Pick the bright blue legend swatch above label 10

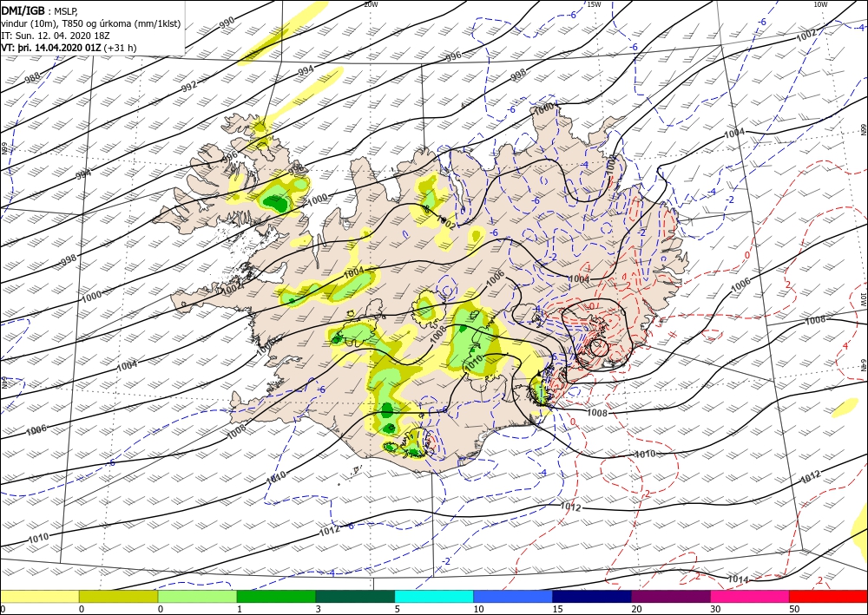513,596
